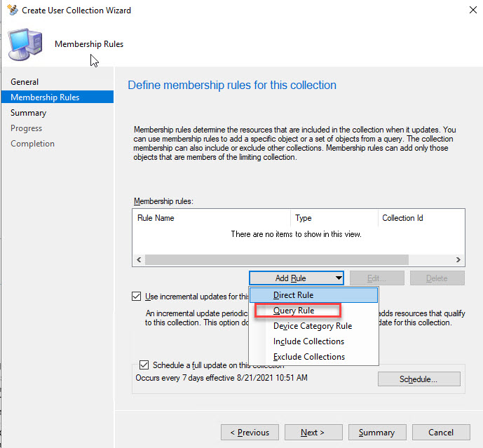Pick Include Collections from the menu
Viewport: 483px width, 448px height.
(309, 341)
